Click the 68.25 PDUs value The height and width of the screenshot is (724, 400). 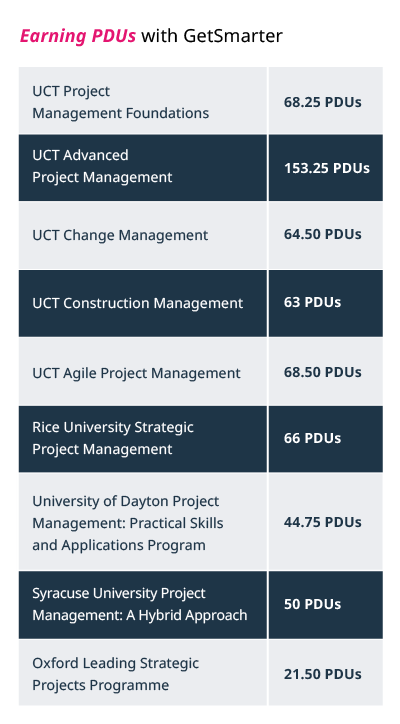click(x=322, y=102)
